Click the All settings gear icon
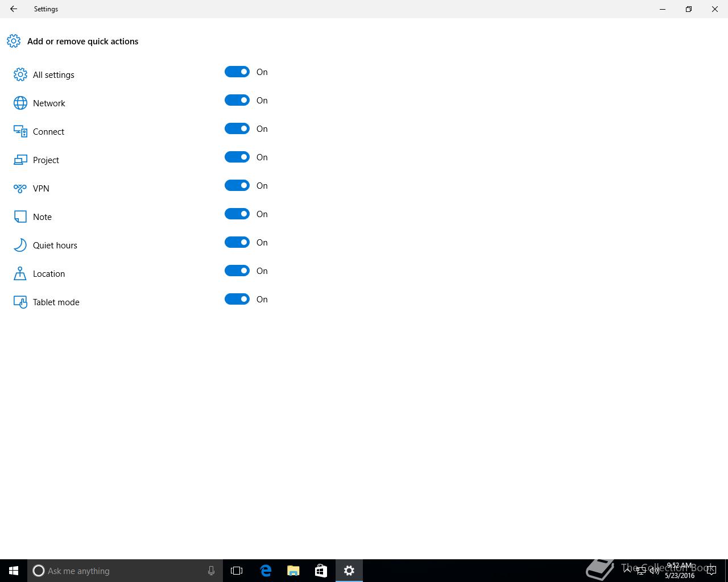Image resolution: width=728 pixels, height=582 pixels. point(20,74)
